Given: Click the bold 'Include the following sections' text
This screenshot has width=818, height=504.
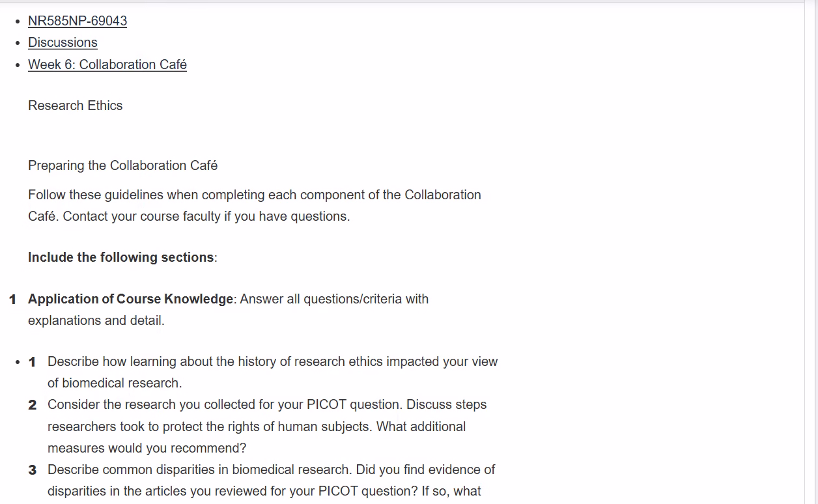Looking at the screenshot, I should point(121,257).
